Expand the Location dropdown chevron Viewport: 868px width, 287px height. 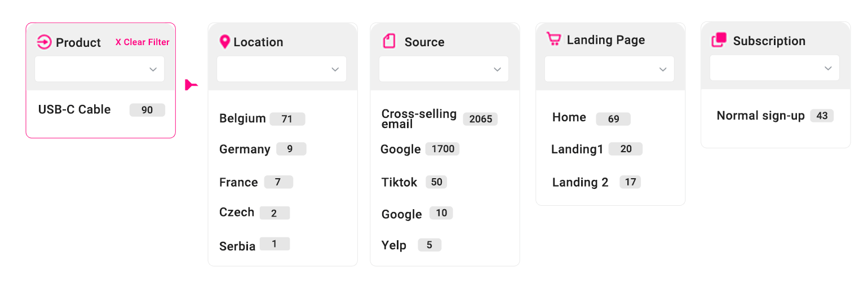tap(335, 69)
